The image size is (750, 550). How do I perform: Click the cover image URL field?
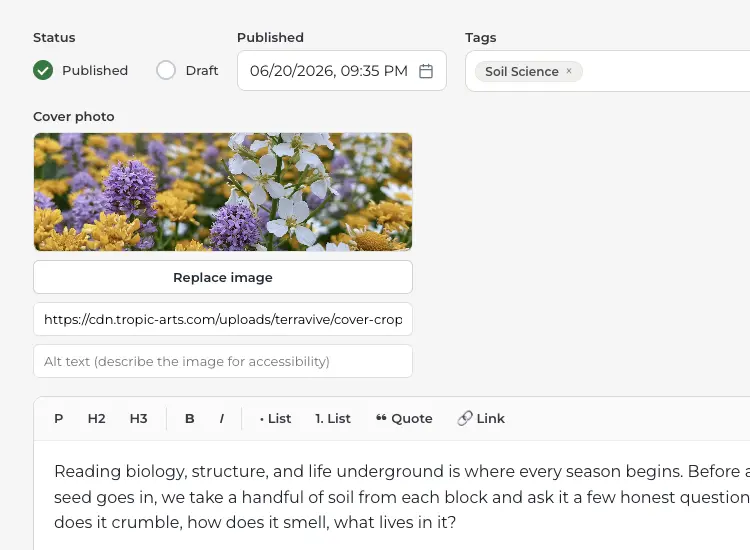coord(223,319)
